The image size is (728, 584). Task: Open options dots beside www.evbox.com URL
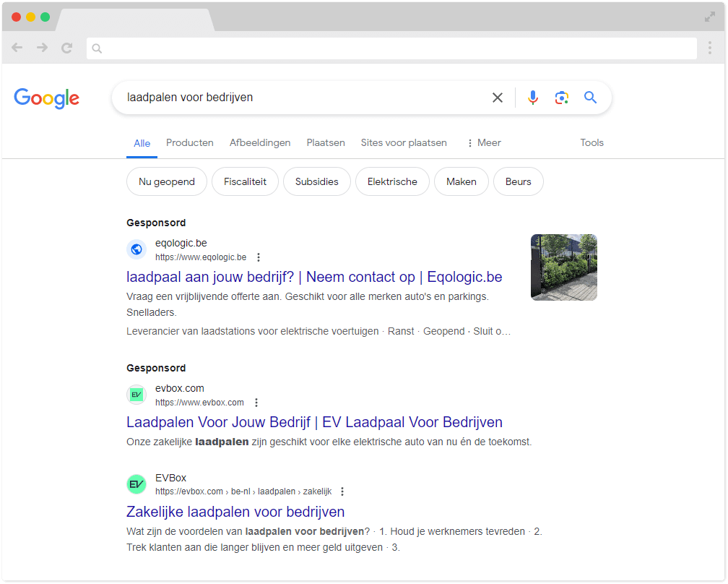[256, 403]
